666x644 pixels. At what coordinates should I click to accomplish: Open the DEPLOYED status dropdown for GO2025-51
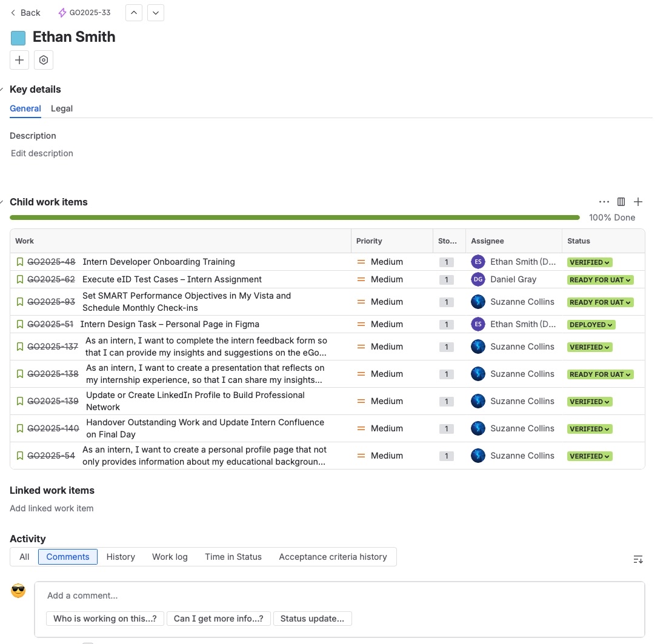[590, 324]
